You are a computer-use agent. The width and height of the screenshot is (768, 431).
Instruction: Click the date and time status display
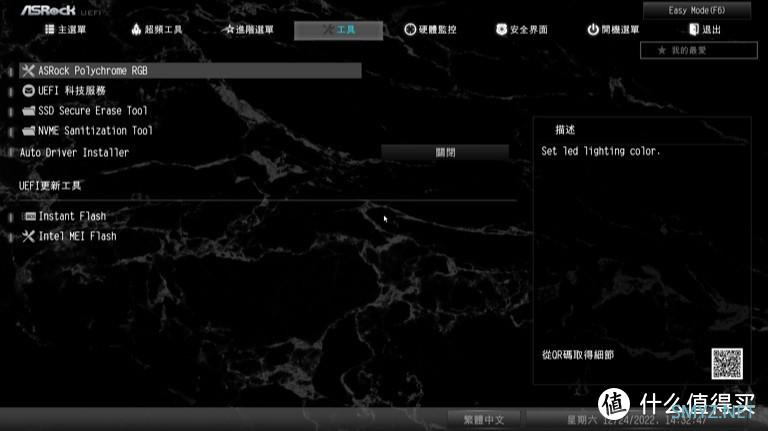[637, 420]
